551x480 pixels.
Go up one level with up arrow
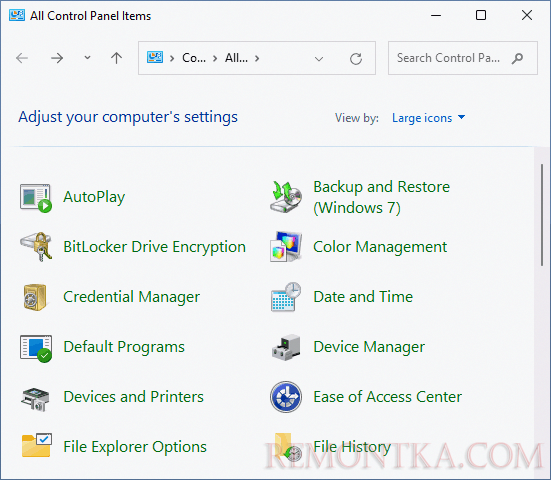(x=116, y=58)
